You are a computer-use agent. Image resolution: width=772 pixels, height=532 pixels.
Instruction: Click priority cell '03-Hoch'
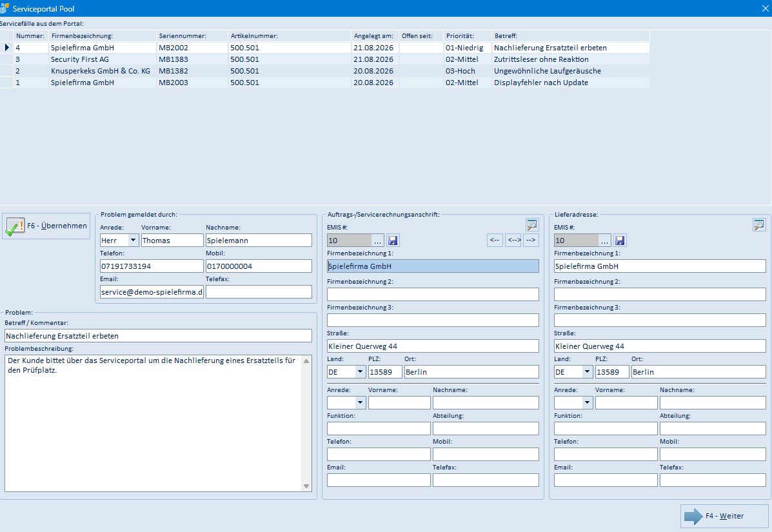pyautogui.click(x=467, y=71)
